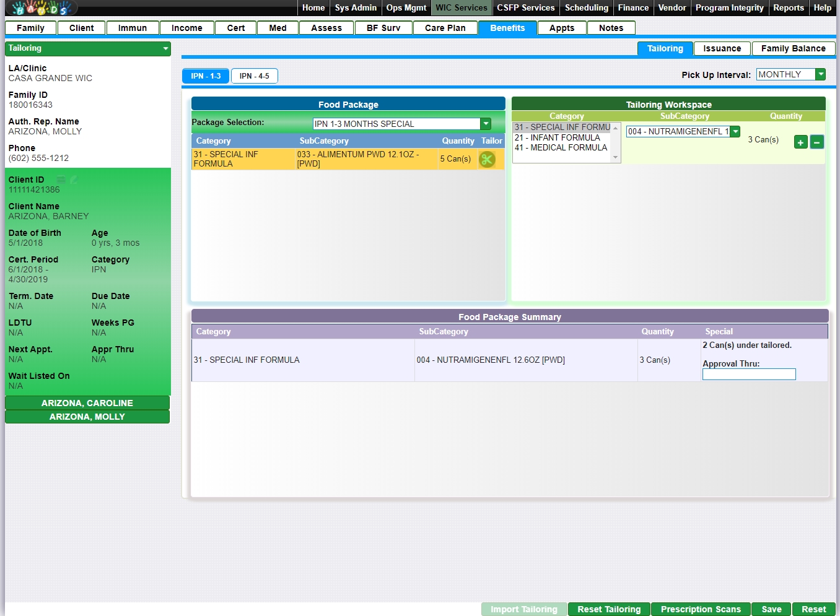Click the Approval Thru input field
This screenshot has width=840, height=616.
click(748, 375)
